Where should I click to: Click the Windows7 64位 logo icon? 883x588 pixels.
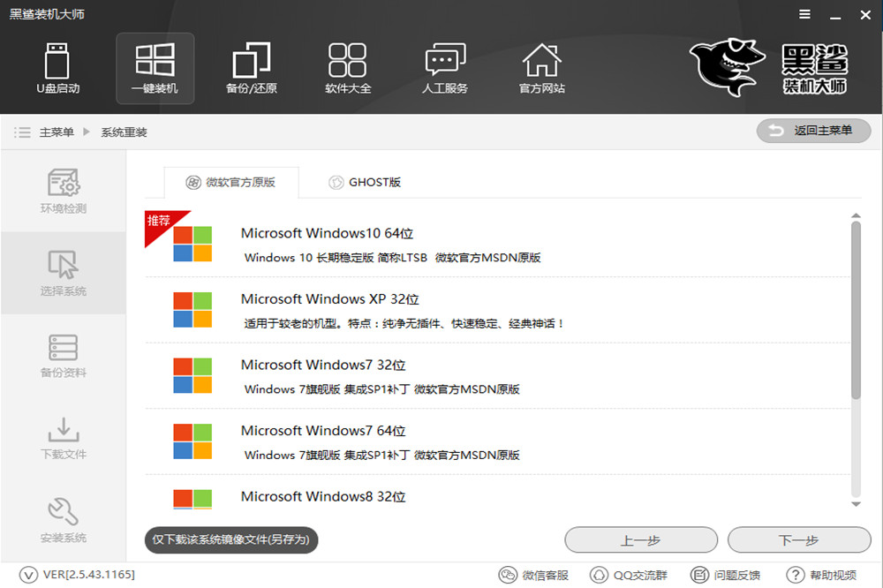192,441
